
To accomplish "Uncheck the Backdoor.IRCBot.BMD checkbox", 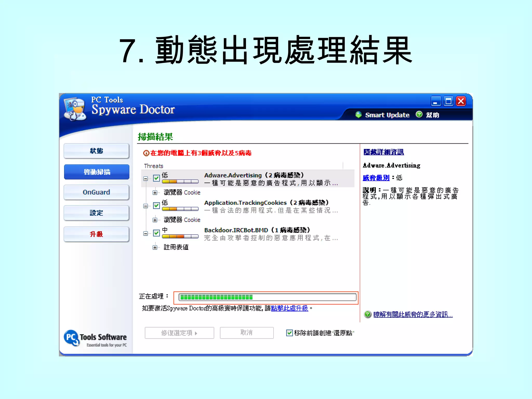I will coord(156,233).
